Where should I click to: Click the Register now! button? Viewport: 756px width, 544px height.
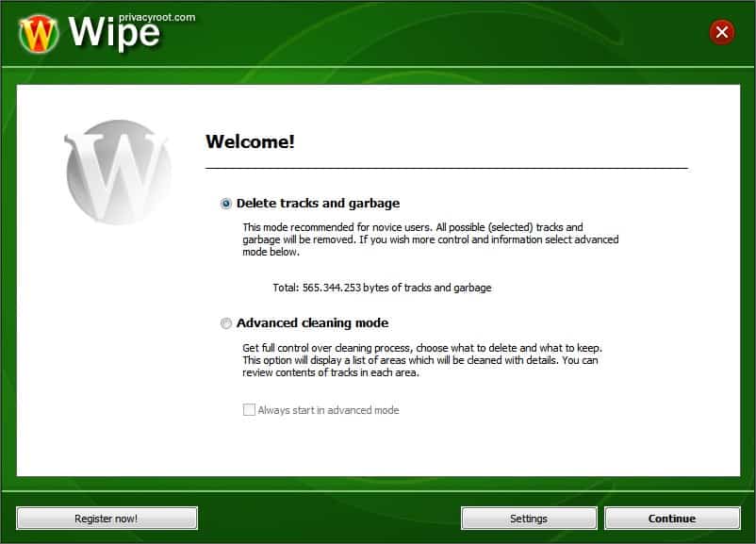click(x=107, y=519)
